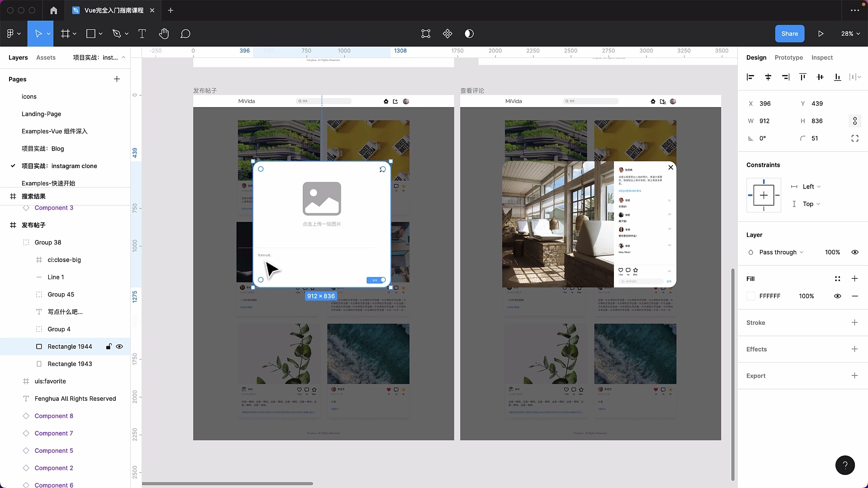868x488 pixels.
Task: Click the Share button
Action: [789, 34]
